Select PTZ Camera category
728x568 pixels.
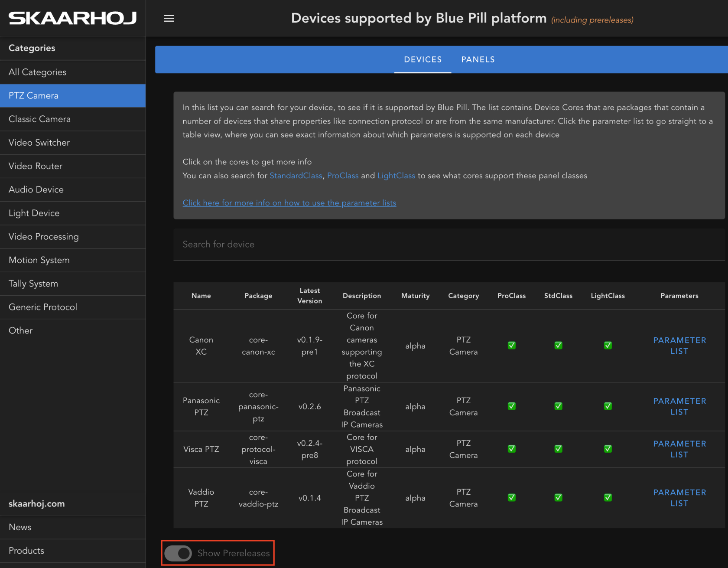tap(73, 95)
